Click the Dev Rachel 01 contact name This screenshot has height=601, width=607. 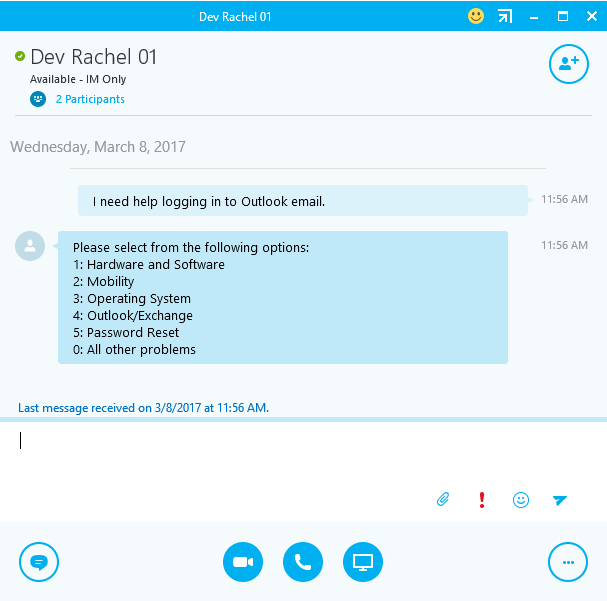94,57
